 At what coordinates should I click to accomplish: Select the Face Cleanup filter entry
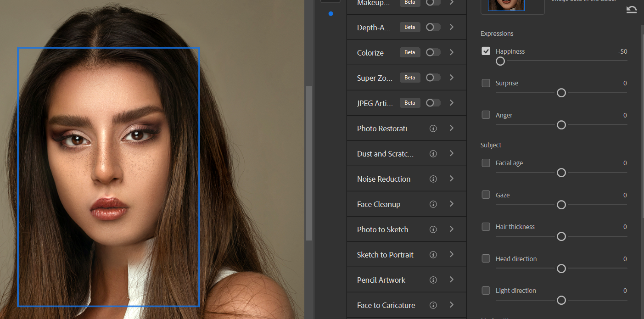pos(378,204)
